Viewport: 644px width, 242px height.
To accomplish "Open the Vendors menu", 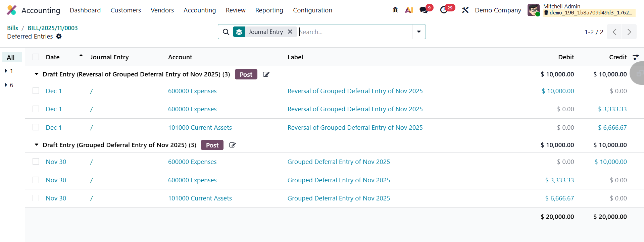I will [x=162, y=10].
